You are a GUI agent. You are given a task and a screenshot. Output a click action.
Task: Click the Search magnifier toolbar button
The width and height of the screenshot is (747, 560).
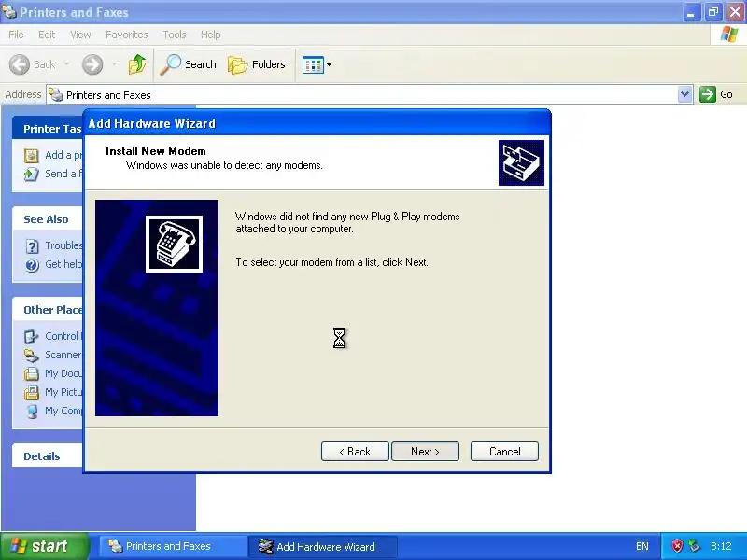click(x=188, y=64)
